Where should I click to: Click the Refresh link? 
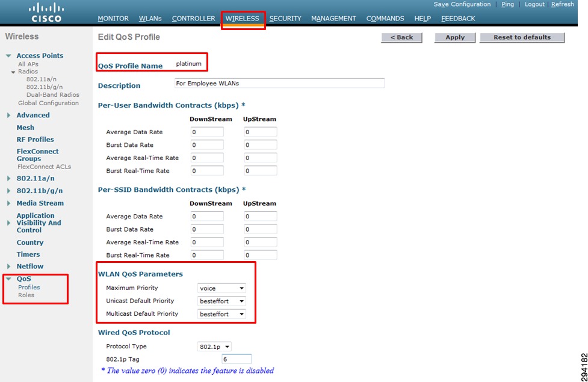click(x=563, y=4)
